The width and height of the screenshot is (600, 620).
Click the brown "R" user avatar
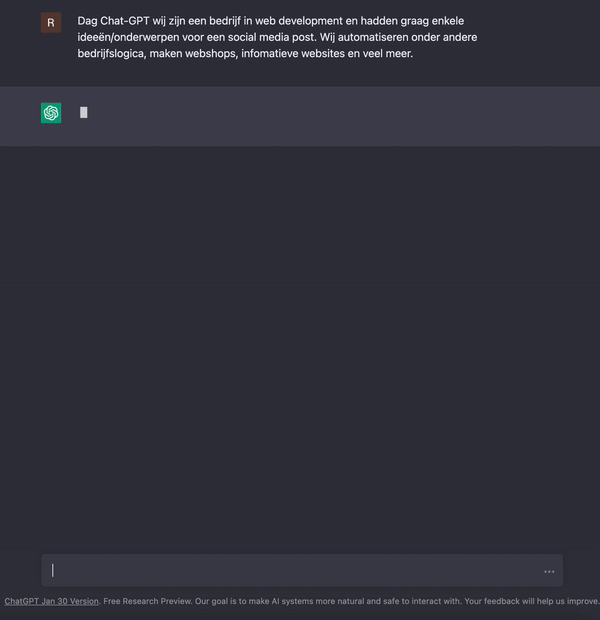(51, 23)
